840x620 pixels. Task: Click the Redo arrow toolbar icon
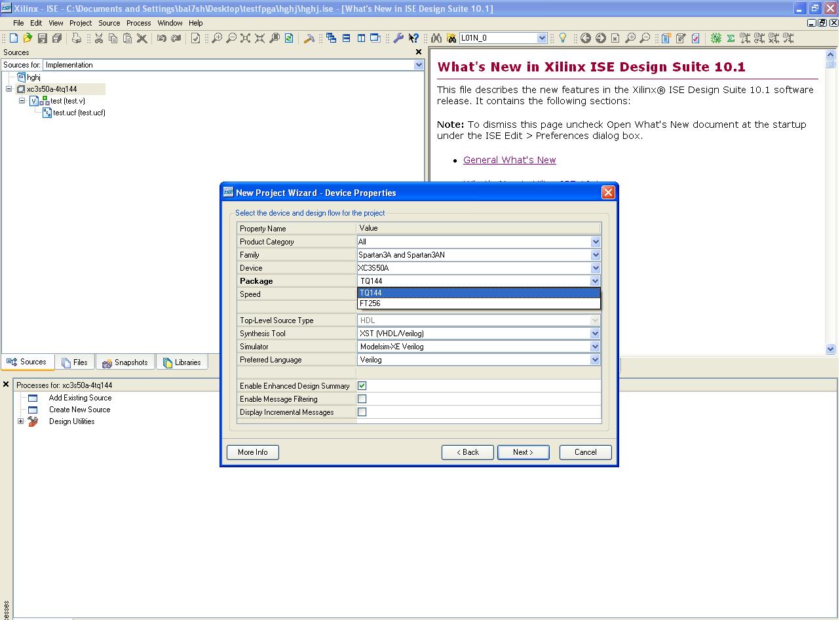pos(176,38)
